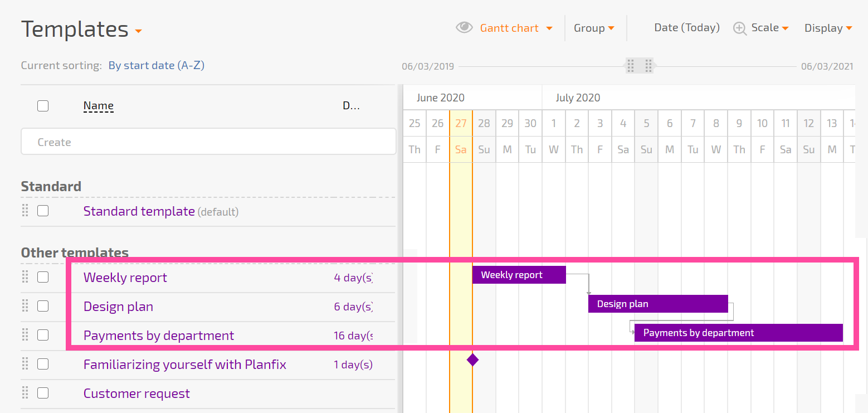The width and height of the screenshot is (868, 413).
Task: Click the magnifier plus icon next to Scale
Action: [740, 28]
